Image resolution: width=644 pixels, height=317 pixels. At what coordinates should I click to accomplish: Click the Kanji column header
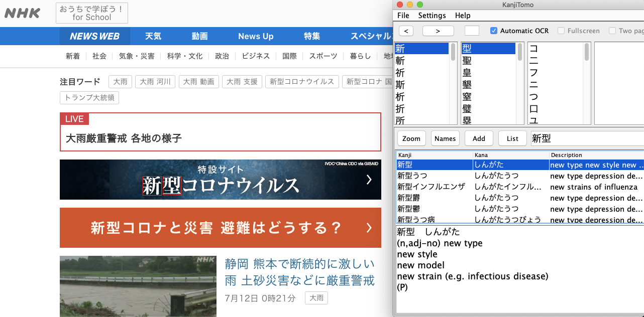click(435, 155)
